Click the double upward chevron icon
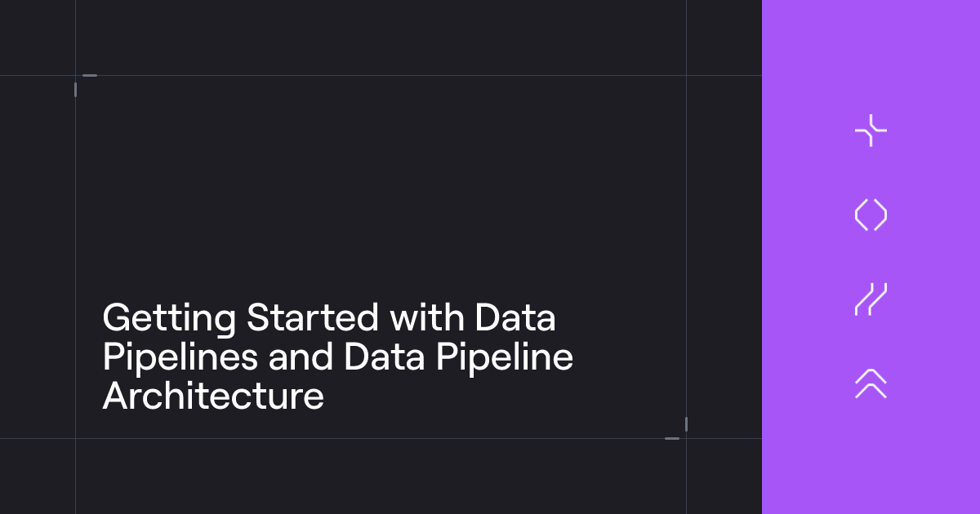This screenshot has width=980, height=514. coord(871,383)
